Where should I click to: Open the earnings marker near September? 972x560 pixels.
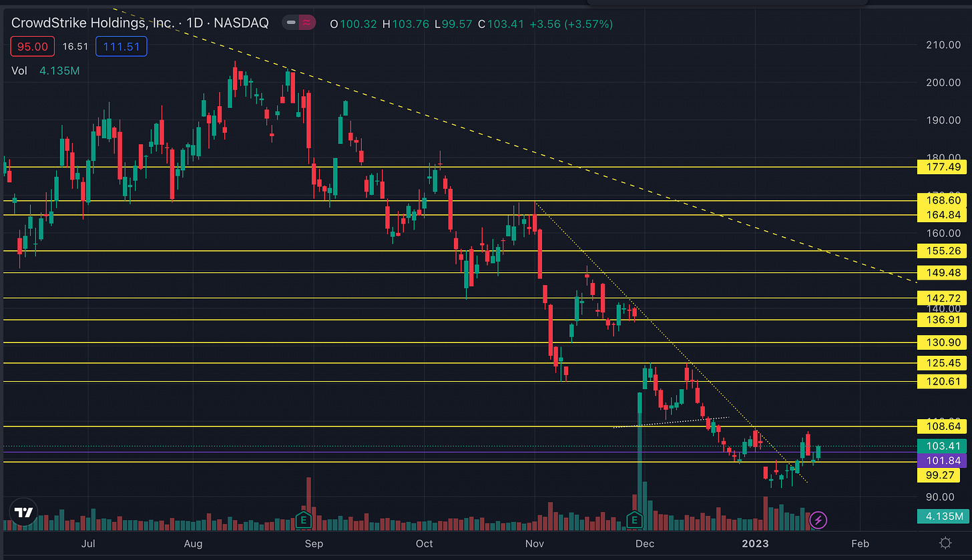304,520
